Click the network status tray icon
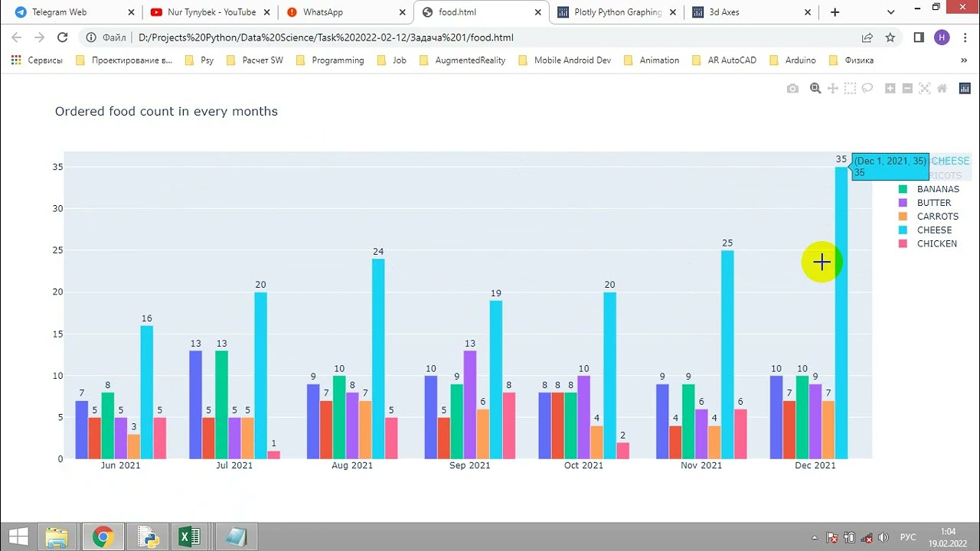980x551 pixels. tap(867, 537)
